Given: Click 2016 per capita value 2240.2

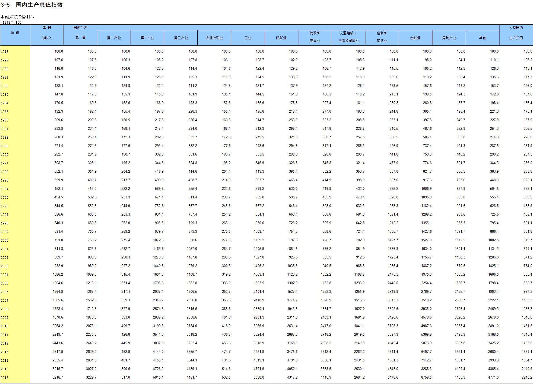Looking at the screenshot, I should (x=527, y=377).
